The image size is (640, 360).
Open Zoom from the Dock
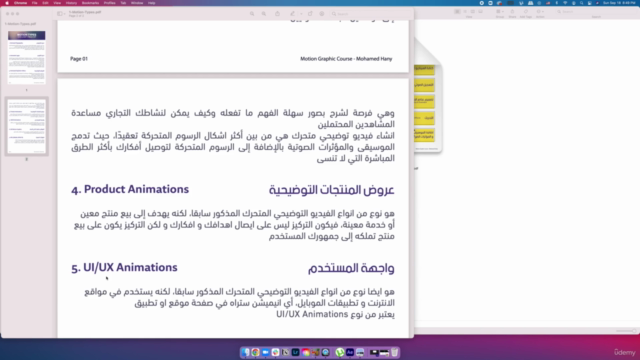tap(265, 352)
